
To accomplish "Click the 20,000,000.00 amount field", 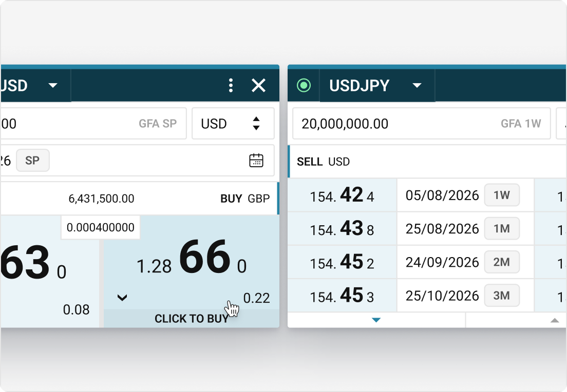I will pos(421,124).
